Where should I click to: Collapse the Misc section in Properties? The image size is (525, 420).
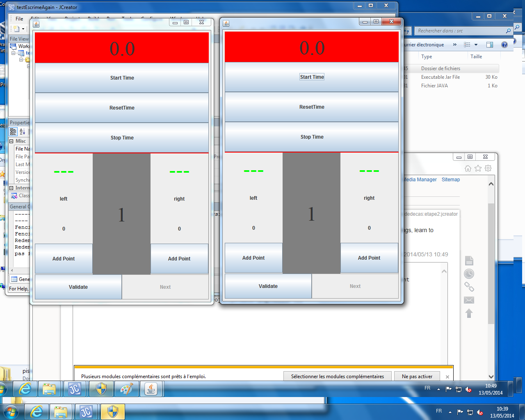pos(11,141)
